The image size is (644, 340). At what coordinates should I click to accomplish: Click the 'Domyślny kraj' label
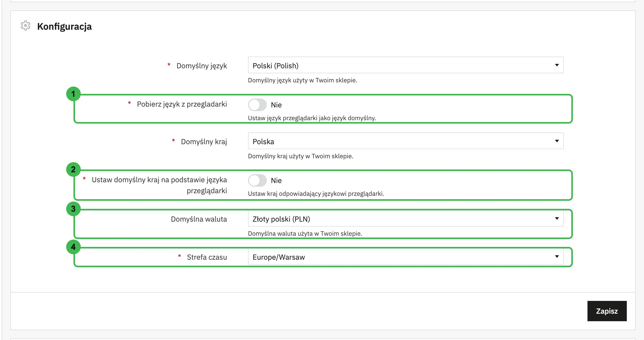point(204,142)
